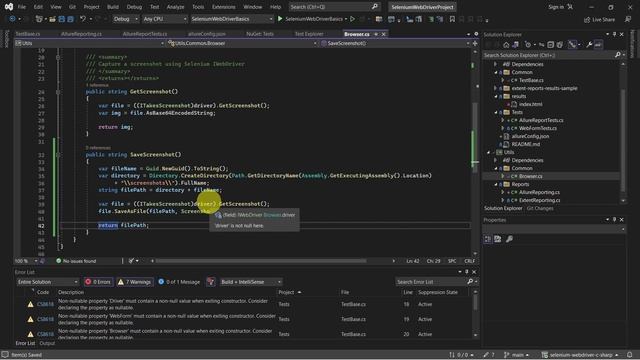Screen dimensions: 640x360
Task: Switch to the allureConfig.json tab
Action: (207, 34)
